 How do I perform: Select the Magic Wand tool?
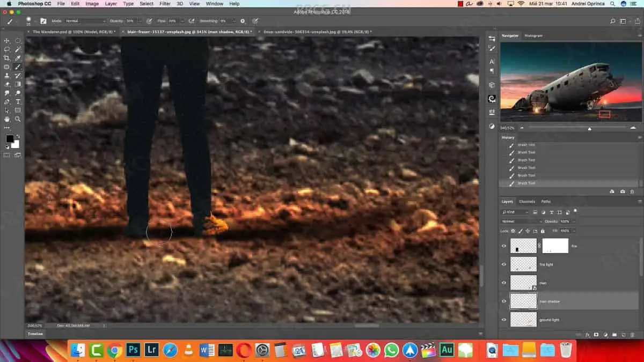[18, 49]
